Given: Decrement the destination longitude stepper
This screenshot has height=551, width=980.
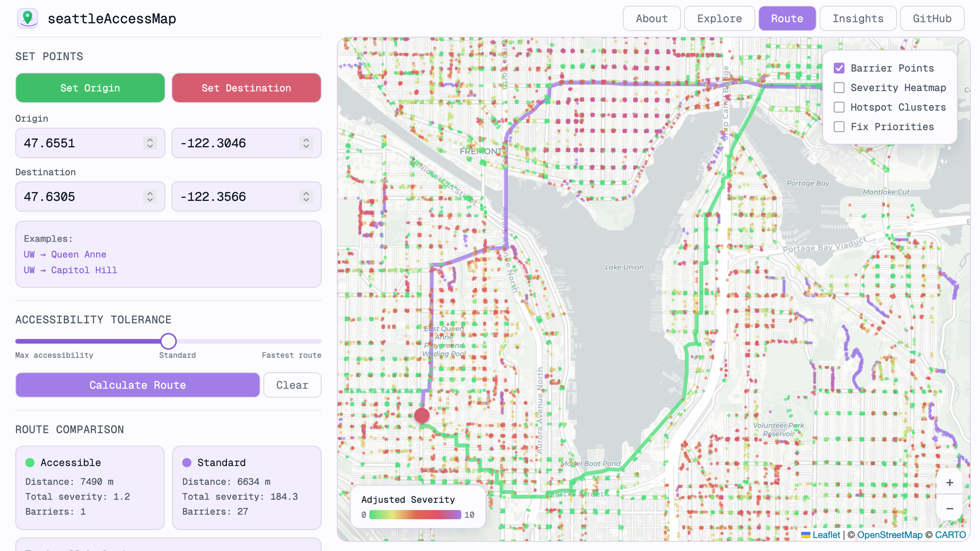Looking at the screenshot, I should (x=306, y=200).
